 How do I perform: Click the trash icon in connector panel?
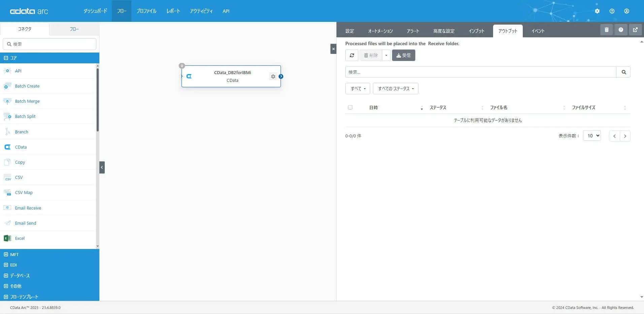pyautogui.click(x=607, y=30)
